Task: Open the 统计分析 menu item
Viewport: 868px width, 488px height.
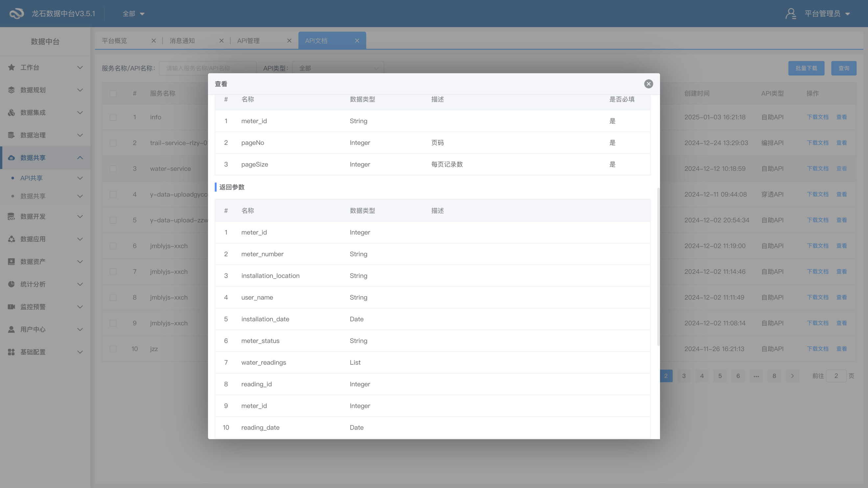Action: pos(45,284)
